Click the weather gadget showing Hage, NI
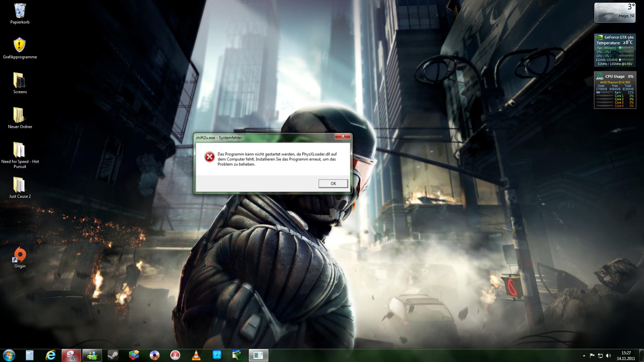644x362 pixels. [x=615, y=13]
